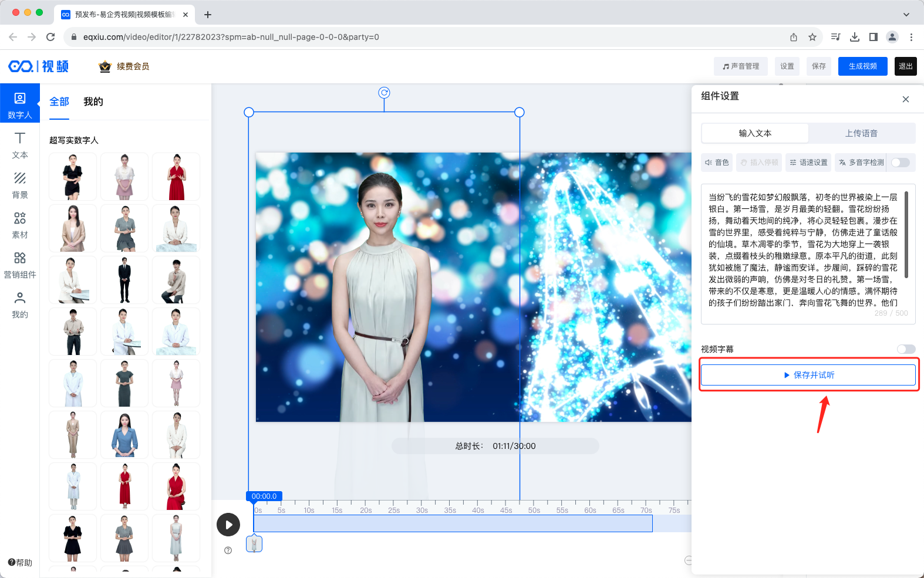Click the eqxiu 视频 logo
The image size is (924, 578).
pos(38,66)
